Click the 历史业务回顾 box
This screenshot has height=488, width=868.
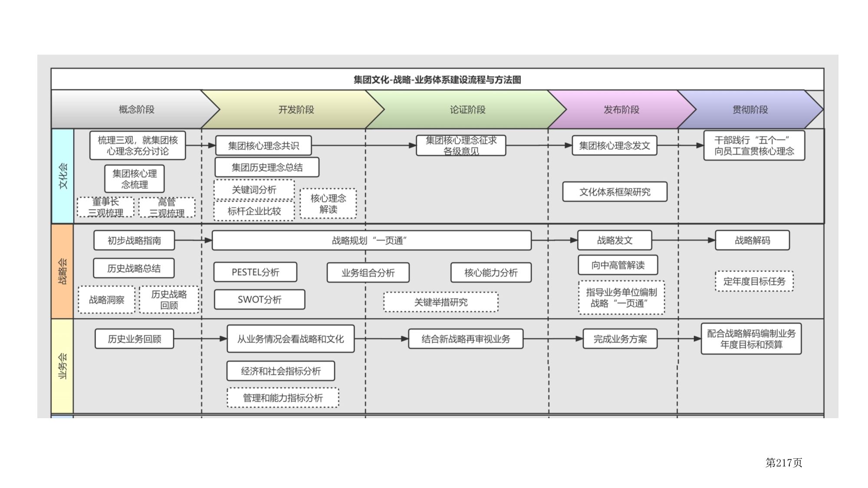pos(134,339)
